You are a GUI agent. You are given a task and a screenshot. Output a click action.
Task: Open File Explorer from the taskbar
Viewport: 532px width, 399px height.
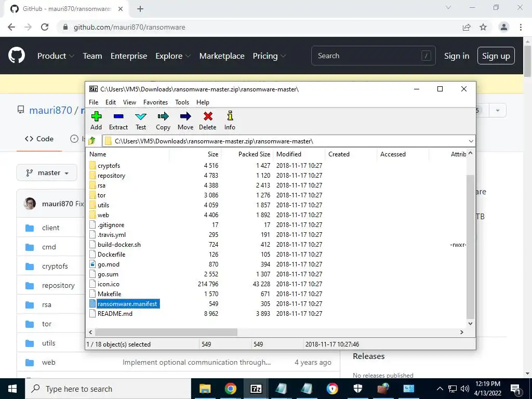pyautogui.click(x=205, y=389)
